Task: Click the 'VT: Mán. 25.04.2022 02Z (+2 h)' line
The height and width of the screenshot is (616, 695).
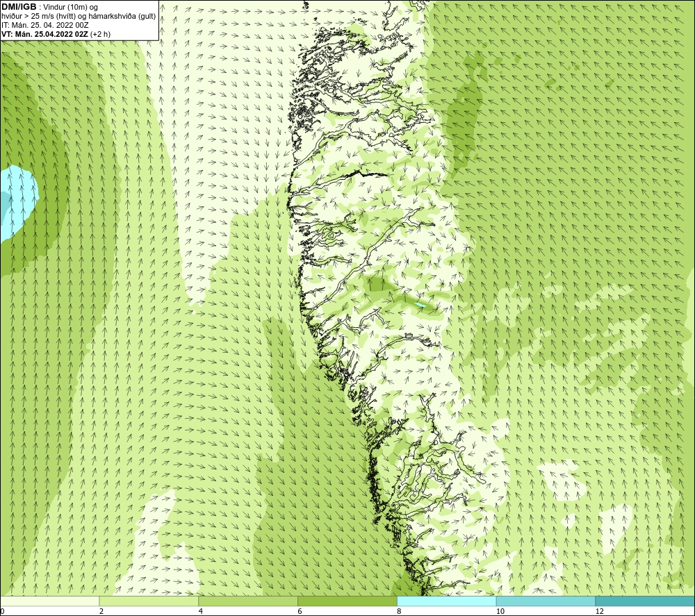Action: coord(56,34)
